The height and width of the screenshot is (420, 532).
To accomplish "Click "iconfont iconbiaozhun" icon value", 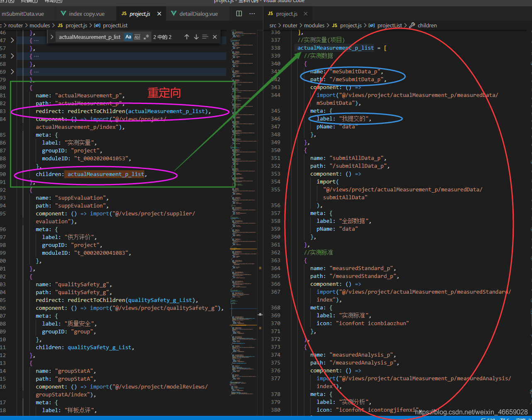I will [x=372, y=323].
